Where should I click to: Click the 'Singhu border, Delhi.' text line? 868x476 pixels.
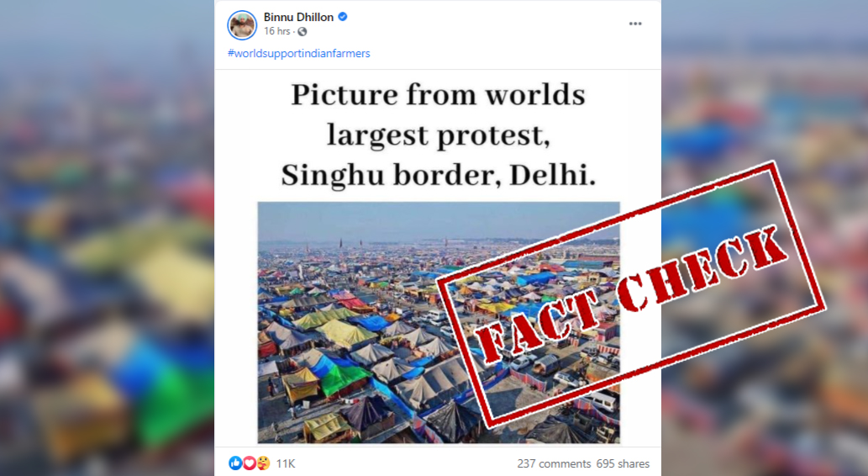coord(438,175)
